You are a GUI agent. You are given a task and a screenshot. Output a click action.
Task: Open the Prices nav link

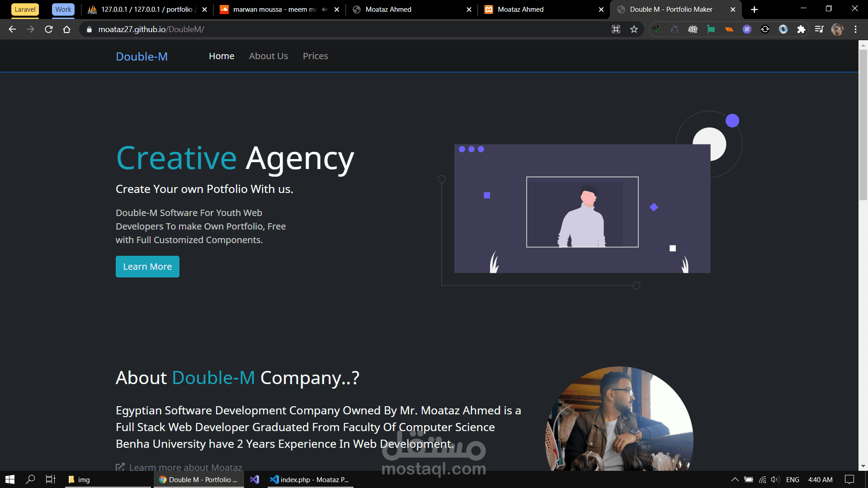tap(316, 56)
